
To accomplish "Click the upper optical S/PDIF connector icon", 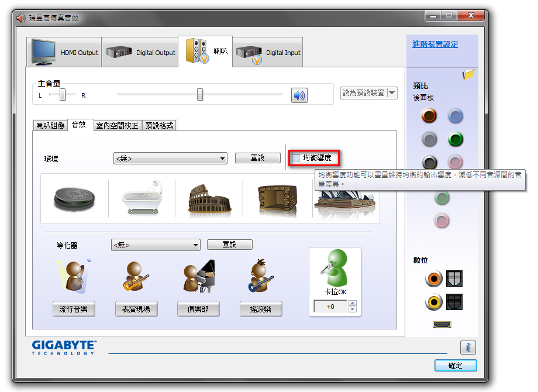I will 454,278.
